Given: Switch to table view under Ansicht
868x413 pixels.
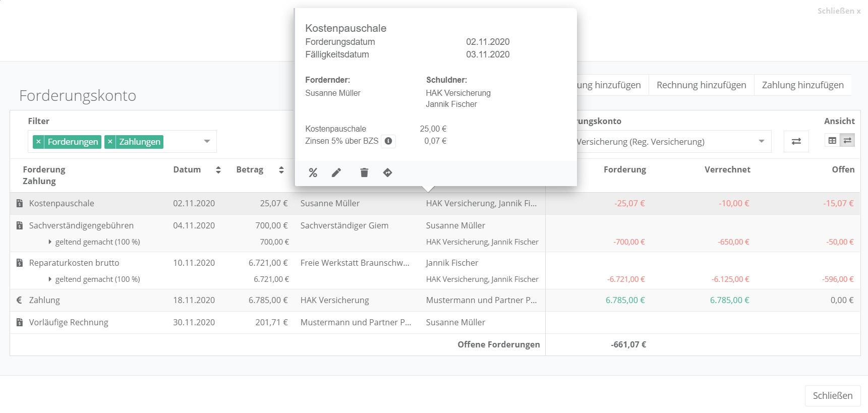Looking at the screenshot, I should [x=832, y=141].
